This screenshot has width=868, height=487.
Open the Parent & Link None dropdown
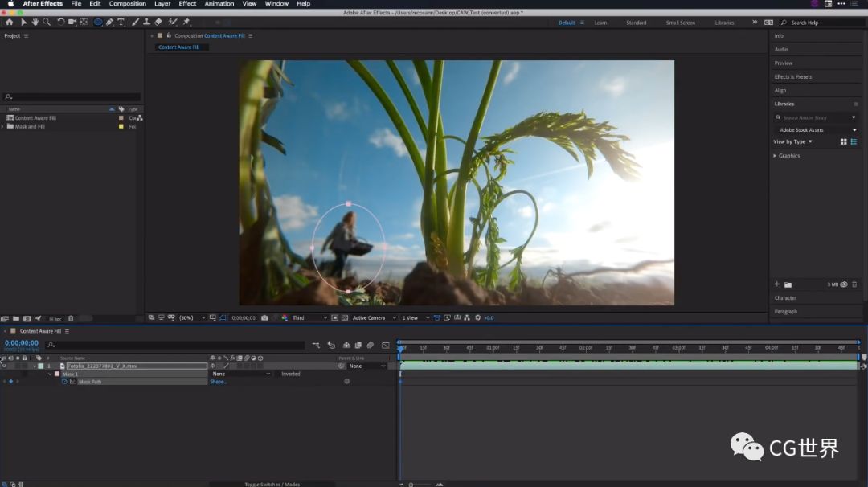tap(367, 366)
